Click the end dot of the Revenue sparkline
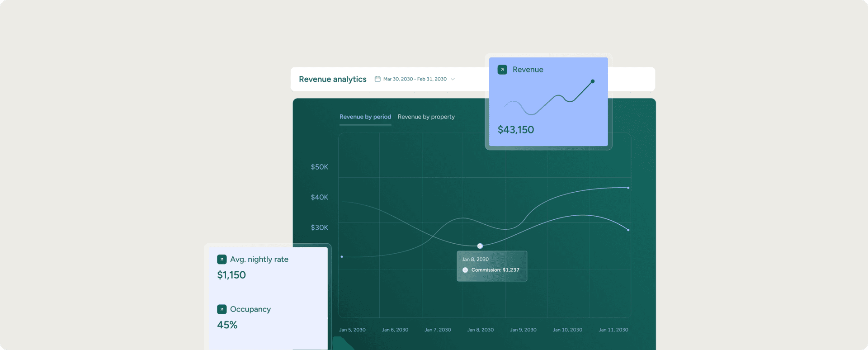The height and width of the screenshot is (350, 868). (x=593, y=81)
